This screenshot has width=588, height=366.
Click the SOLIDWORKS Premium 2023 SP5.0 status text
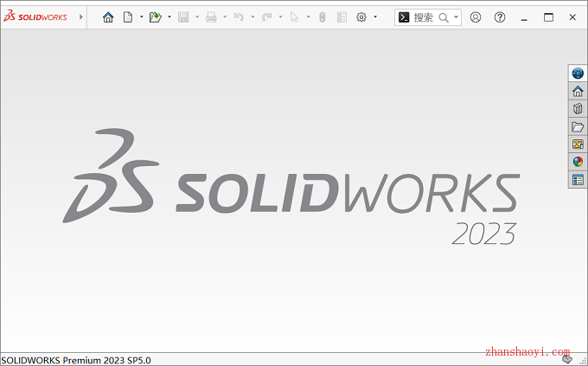click(76, 360)
